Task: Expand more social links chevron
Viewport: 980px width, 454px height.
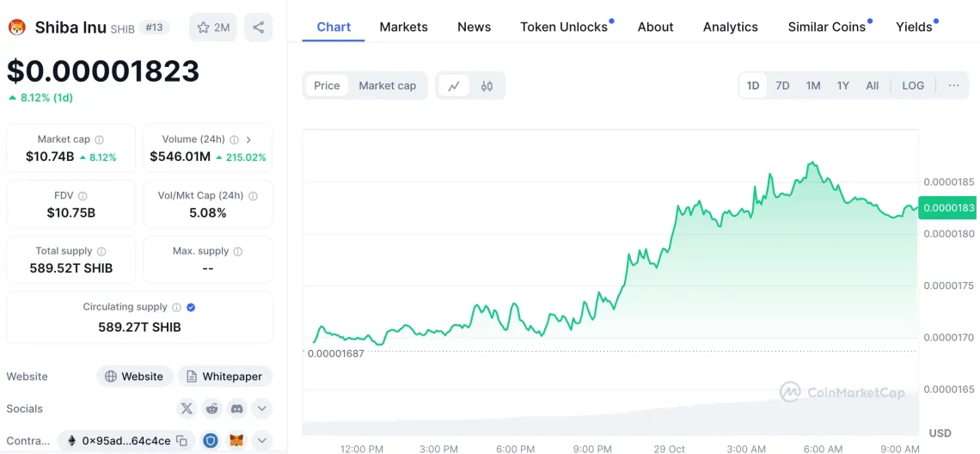Action: (262, 408)
